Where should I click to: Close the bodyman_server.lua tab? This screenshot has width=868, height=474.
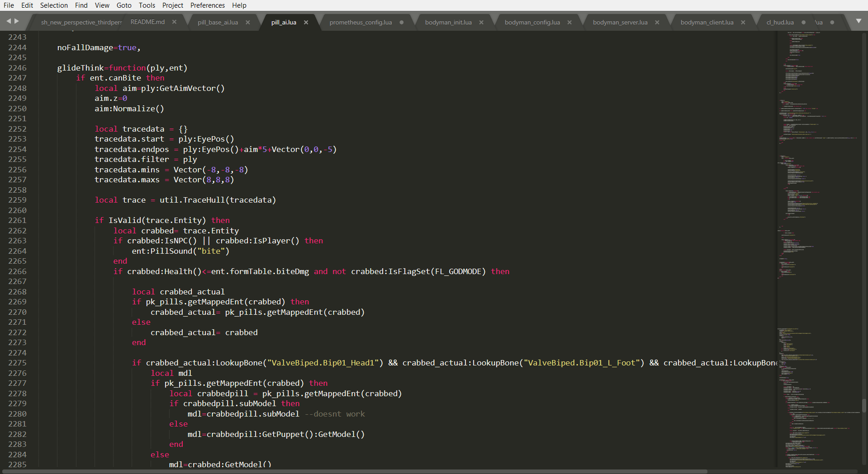pyautogui.click(x=657, y=22)
